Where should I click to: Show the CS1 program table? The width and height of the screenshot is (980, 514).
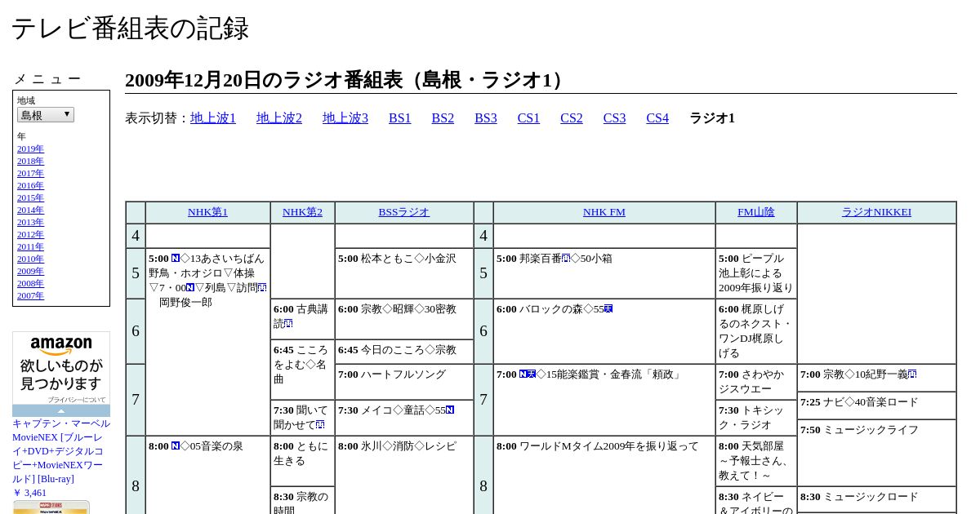pos(528,118)
